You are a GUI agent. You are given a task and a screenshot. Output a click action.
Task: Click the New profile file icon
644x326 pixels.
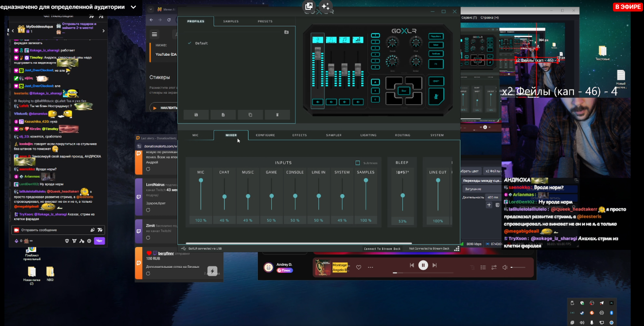tap(223, 115)
